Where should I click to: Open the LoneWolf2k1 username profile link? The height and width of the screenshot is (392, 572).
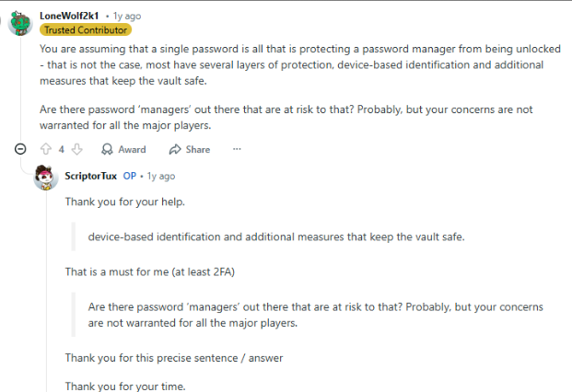pyautogui.click(x=70, y=16)
